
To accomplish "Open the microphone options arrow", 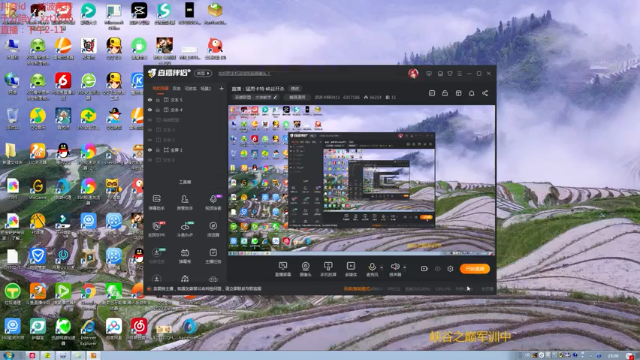I will (x=382, y=268).
